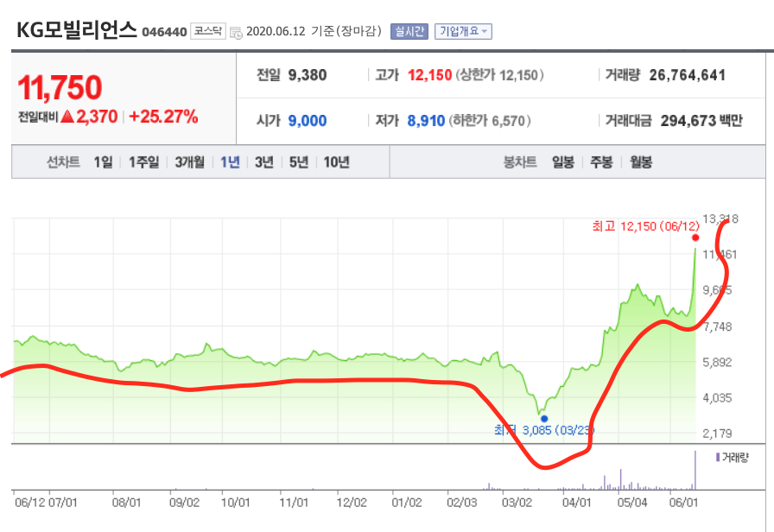Click the stock code 046440

coord(164,32)
